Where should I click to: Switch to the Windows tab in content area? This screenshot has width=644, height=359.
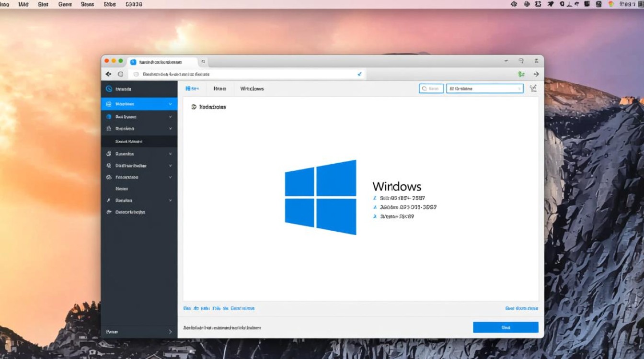pos(251,89)
